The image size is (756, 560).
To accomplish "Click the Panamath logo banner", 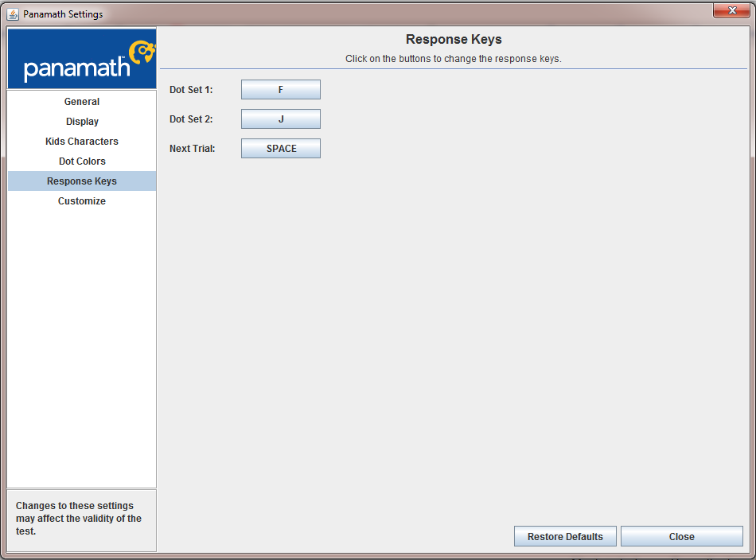I will click(82, 58).
